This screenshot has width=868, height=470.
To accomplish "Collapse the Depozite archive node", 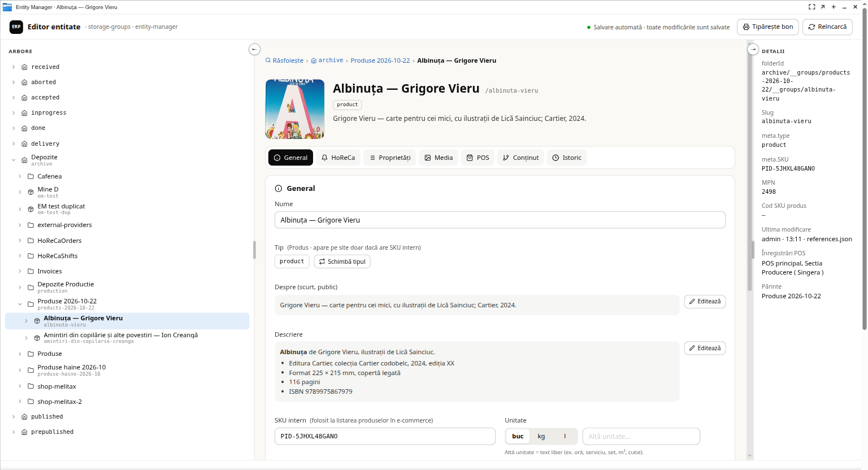I will (x=14, y=160).
